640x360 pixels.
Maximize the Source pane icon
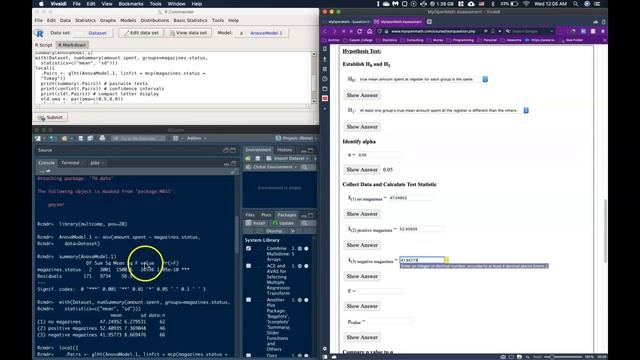click(233, 150)
